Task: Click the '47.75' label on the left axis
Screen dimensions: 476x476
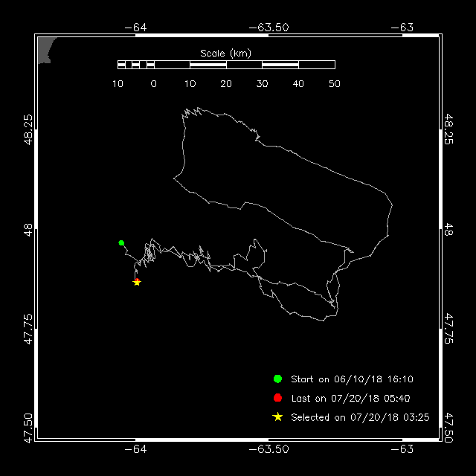Action: pos(28,329)
